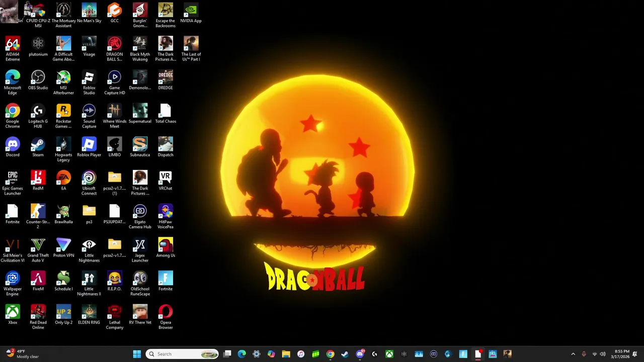Open Steam from the taskbar
This screenshot has height=362, width=644.
tap(345, 354)
